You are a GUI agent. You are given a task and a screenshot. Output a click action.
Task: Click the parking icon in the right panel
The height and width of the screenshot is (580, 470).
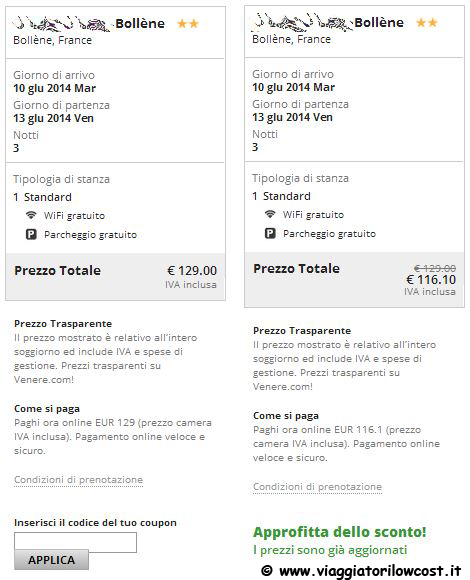tap(270, 233)
